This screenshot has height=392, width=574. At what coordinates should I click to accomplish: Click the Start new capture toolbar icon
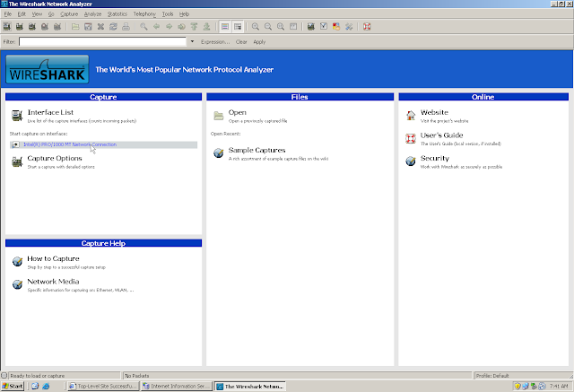(x=32, y=27)
